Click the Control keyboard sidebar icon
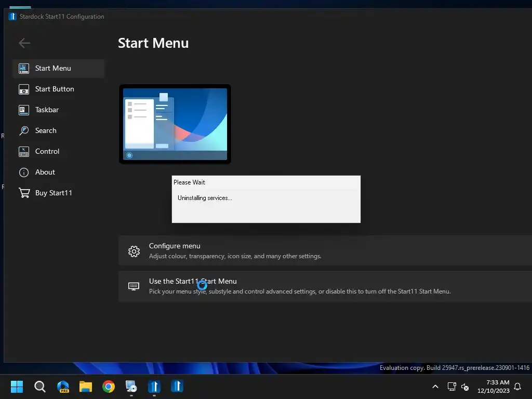This screenshot has height=399, width=532. 24,152
